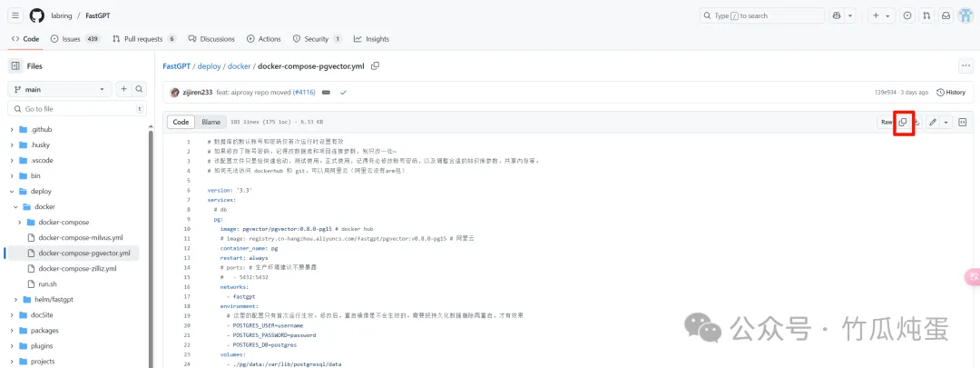
Task: Open the Pull requests icon in header
Action: [926, 15]
